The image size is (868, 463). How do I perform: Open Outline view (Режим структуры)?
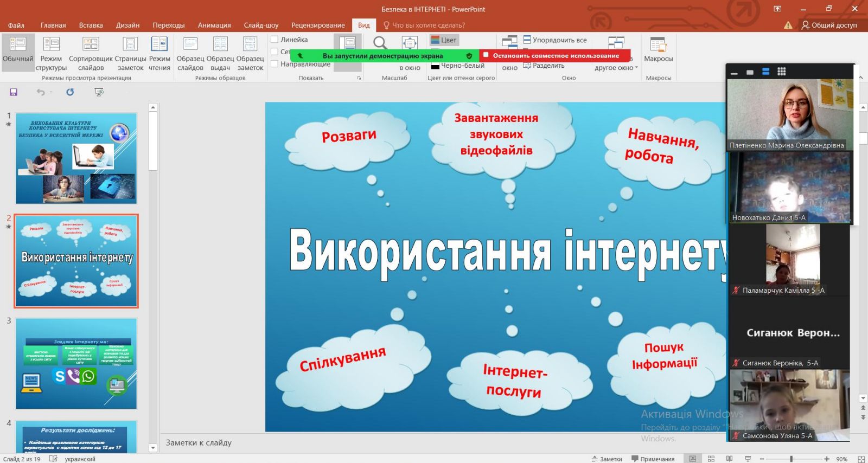[x=51, y=53]
